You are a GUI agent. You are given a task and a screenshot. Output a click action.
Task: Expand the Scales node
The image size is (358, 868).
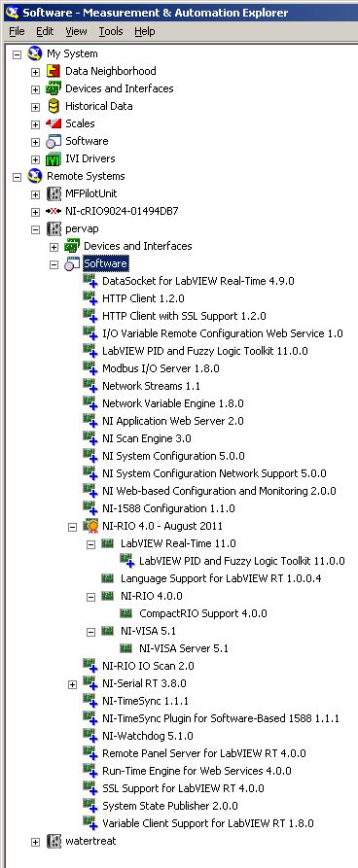(x=35, y=124)
